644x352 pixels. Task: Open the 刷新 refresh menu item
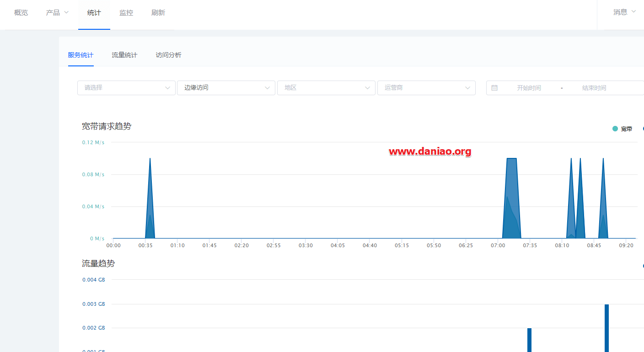158,13
